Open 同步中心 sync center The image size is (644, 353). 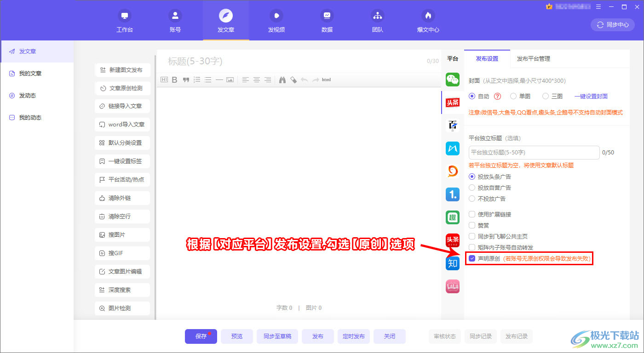pyautogui.click(x=612, y=25)
